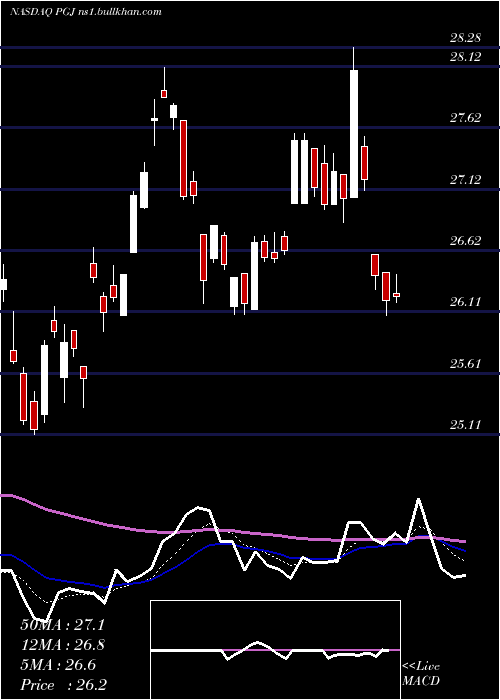Click the NASDAQ PGJ chart title text

(86, 12)
